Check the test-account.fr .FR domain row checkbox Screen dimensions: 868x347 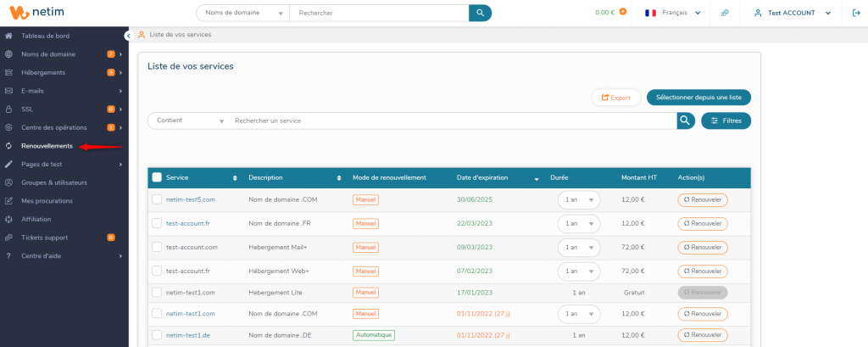pyautogui.click(x=157, y=223)
